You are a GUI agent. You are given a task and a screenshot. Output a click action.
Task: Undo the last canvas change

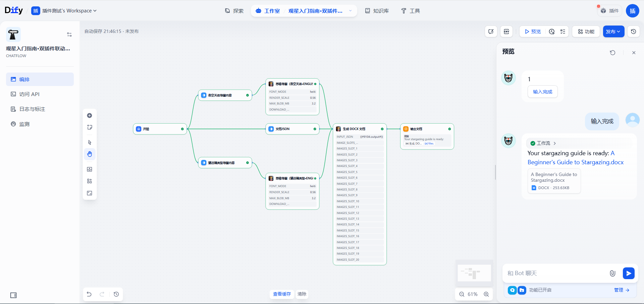pyautogui.click(x=89, y=294)
